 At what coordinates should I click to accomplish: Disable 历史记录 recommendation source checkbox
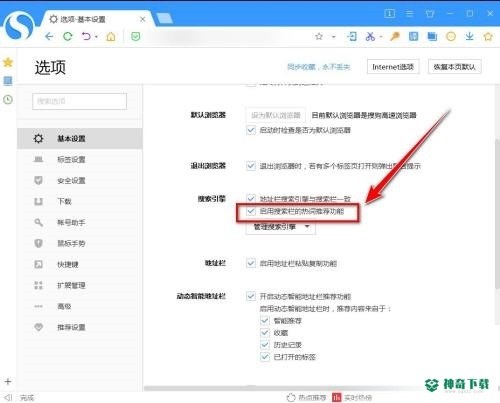[265, 345]
